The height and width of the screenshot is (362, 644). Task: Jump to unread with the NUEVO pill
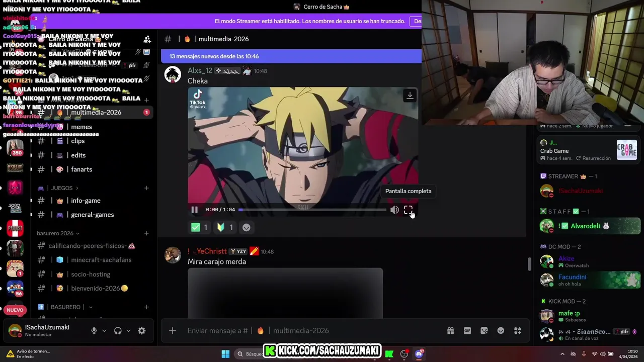click(x=15, y=310)
